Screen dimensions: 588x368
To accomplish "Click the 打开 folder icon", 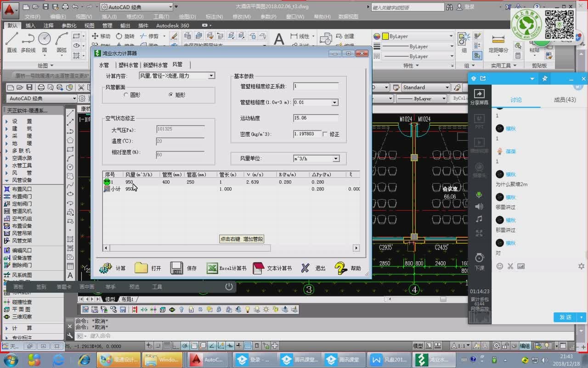I will tap(141, 268).
